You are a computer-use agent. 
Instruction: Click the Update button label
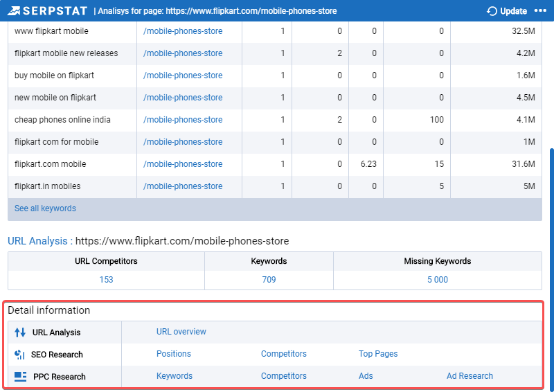(513, 11)
